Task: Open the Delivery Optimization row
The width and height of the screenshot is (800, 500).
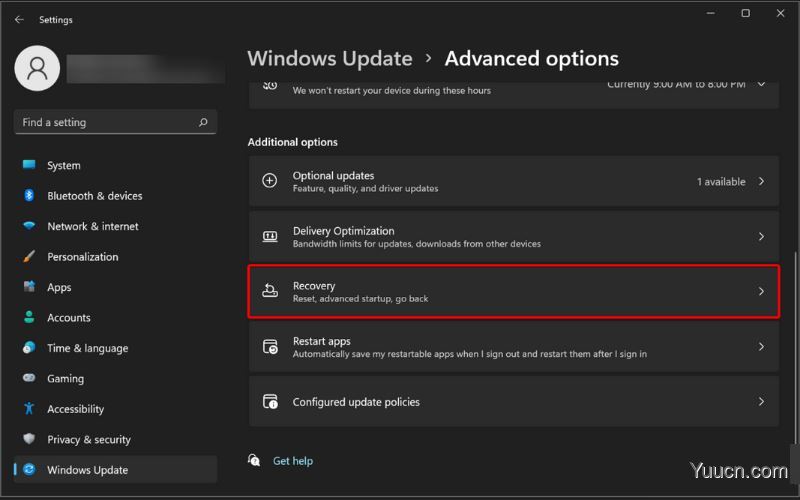Action: (x=514, y=236)
